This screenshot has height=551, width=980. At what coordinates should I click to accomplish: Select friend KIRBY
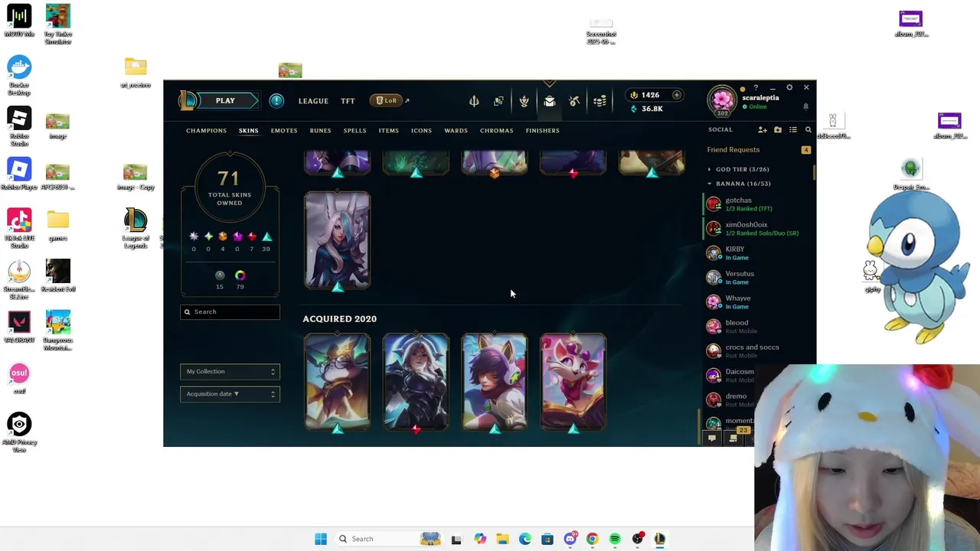pos(758,253)
